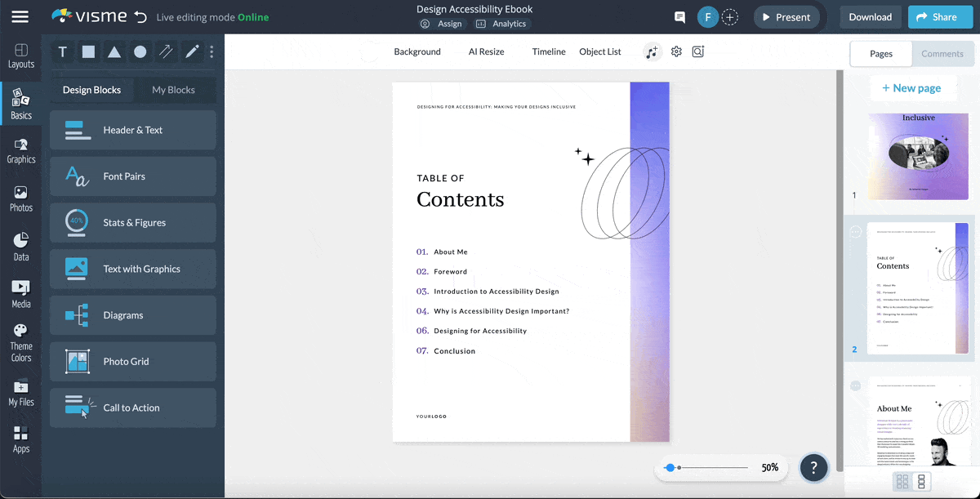Select the Triangle shape tool
The height and width of the screenshot is (499, 980).
pyautogui.click(x=114, y=51)
